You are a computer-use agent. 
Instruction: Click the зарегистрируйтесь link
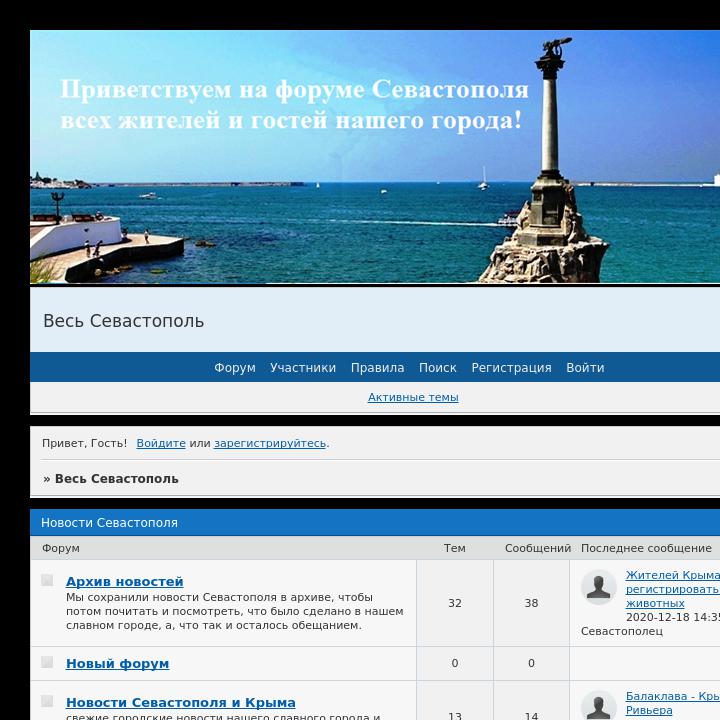[x=270, y=444]
